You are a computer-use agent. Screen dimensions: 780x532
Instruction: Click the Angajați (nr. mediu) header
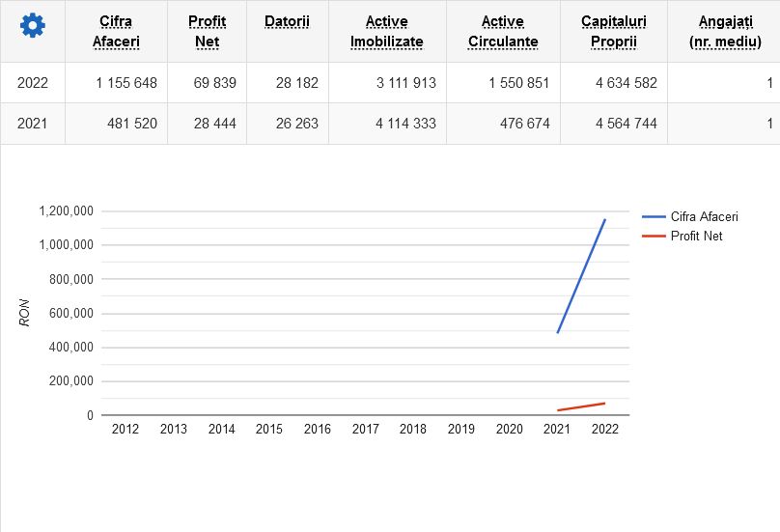click(x=723, y=32)
